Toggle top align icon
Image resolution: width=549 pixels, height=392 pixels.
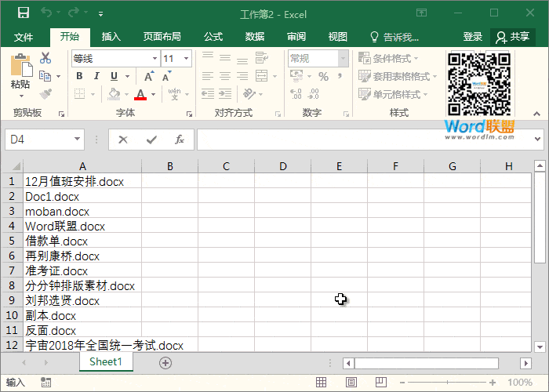pos(208,56)
